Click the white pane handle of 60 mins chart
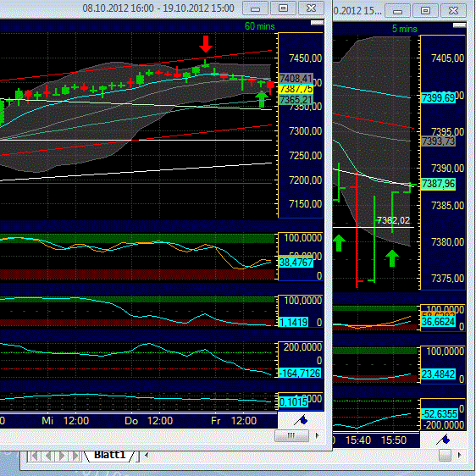This screenshot has width=476, height=476. [x=317, y=23]
